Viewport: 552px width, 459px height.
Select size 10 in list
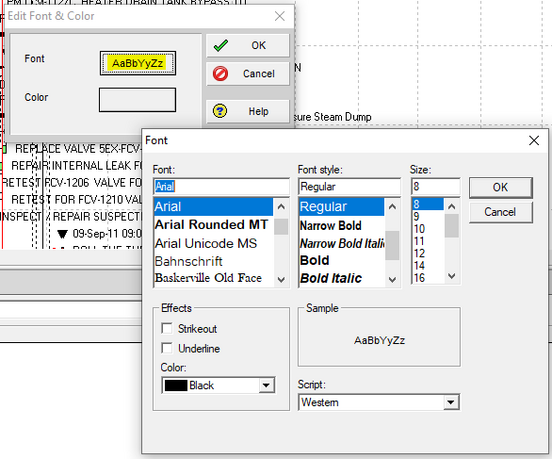point(428,229)
